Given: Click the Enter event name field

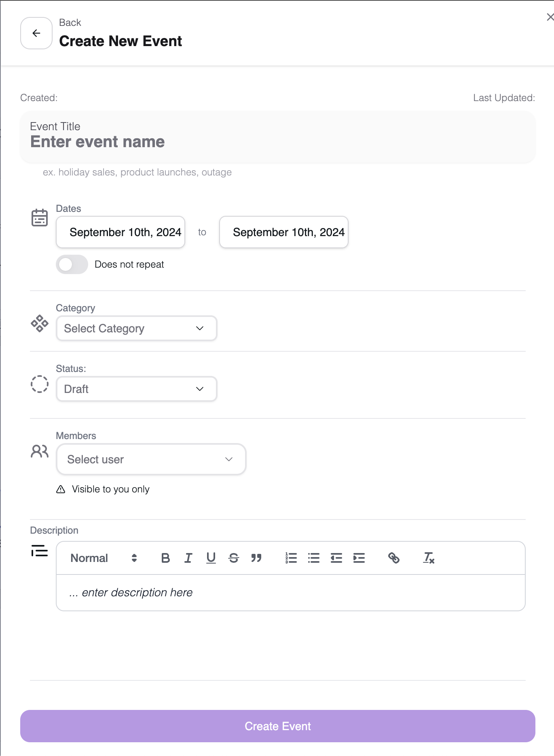Looking at the screenshot, I should point(277,142).
